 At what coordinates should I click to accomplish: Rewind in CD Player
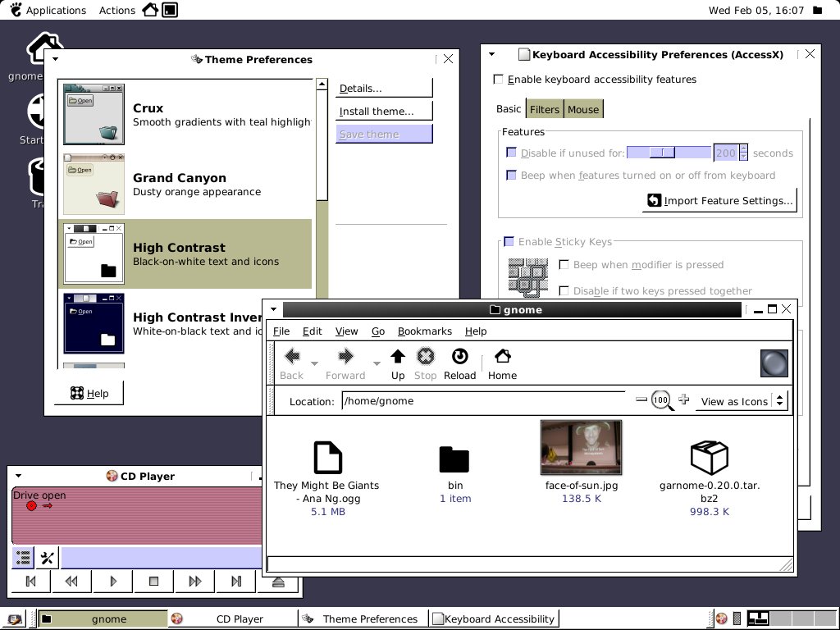[71, 582]
